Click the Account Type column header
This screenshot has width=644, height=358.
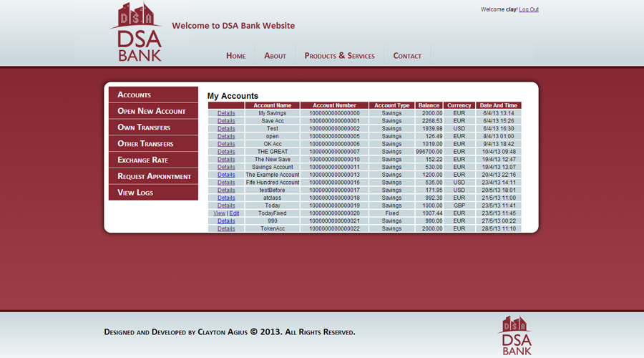392,105
